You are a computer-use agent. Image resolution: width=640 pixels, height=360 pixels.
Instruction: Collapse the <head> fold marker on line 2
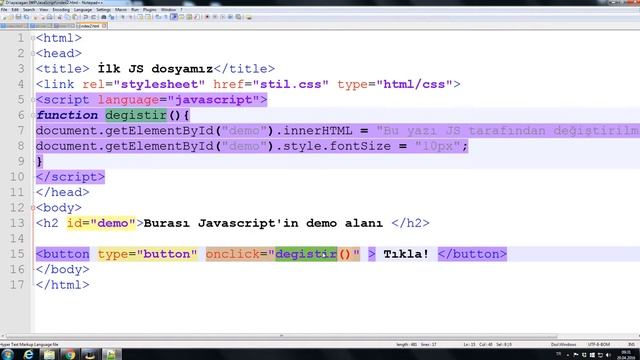(x=33, y=53)
